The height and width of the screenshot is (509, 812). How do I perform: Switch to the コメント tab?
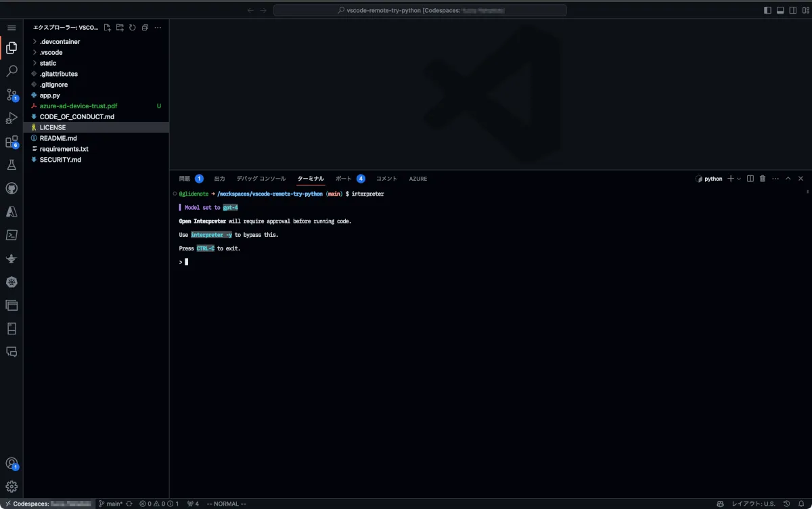coord(386,179)
